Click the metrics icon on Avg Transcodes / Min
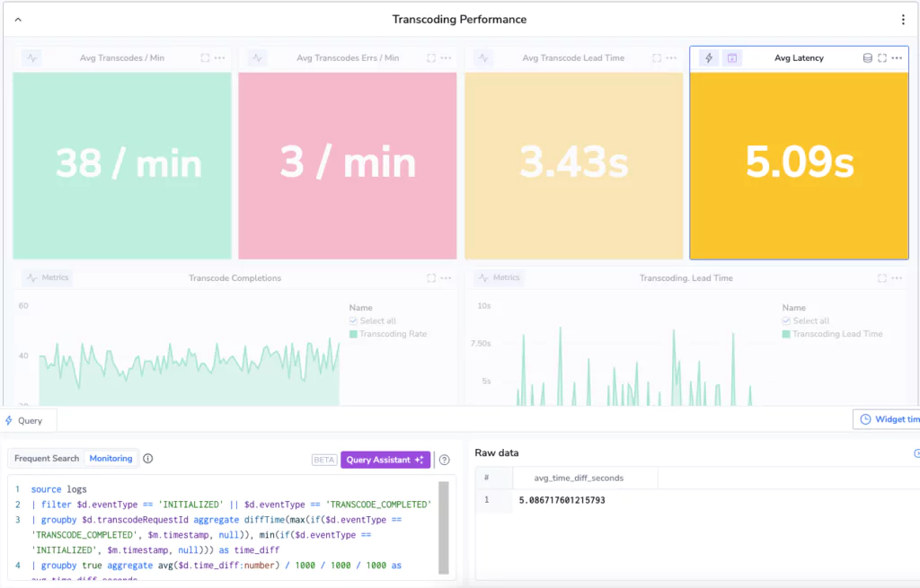 tap(32, 58)
